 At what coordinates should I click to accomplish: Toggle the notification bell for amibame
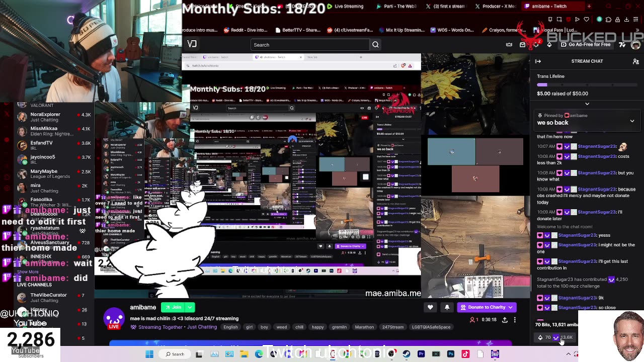tap(447, 307)
